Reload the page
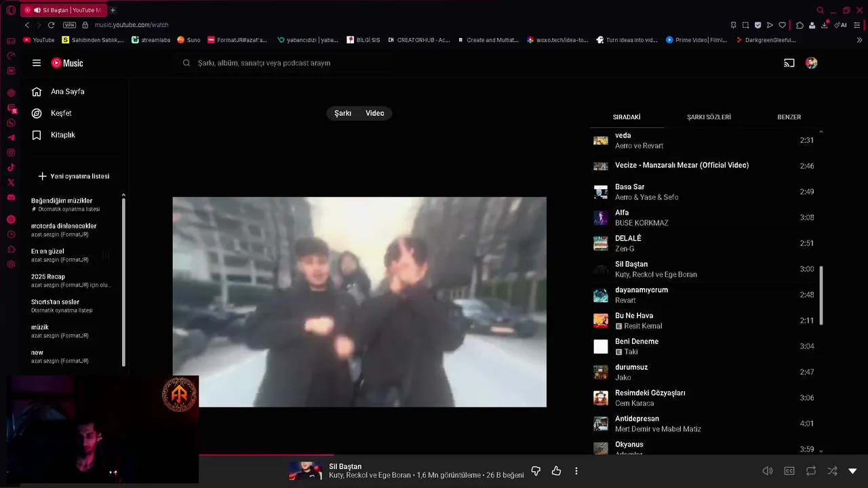868x488 pixels. tap(51, 25)
